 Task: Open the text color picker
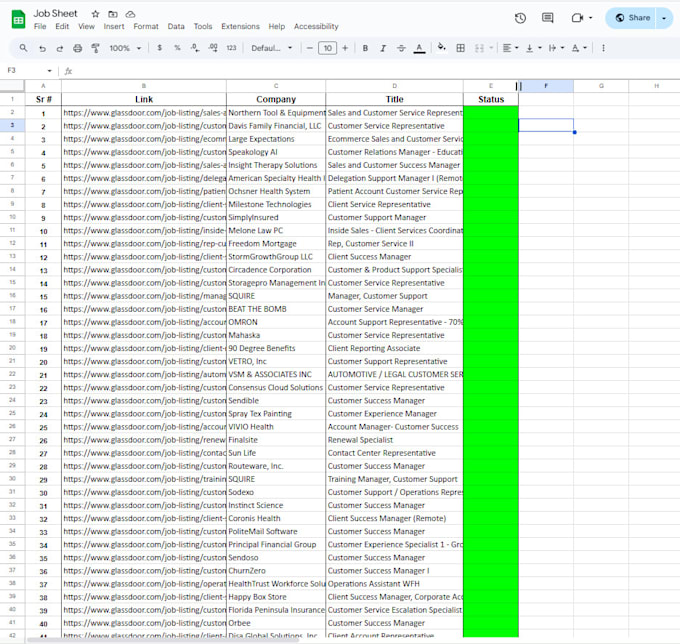(x=419, y=48)
